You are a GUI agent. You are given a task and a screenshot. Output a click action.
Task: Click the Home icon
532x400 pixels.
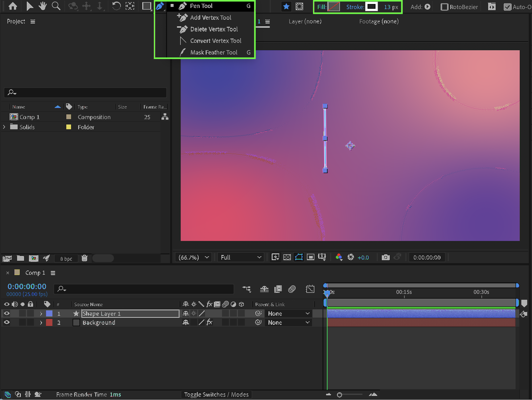(x=13, y=6)
